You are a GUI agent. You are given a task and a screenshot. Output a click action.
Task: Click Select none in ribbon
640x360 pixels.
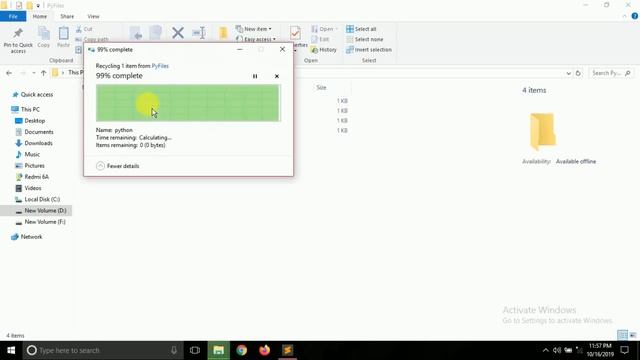(x=364, y=39)
